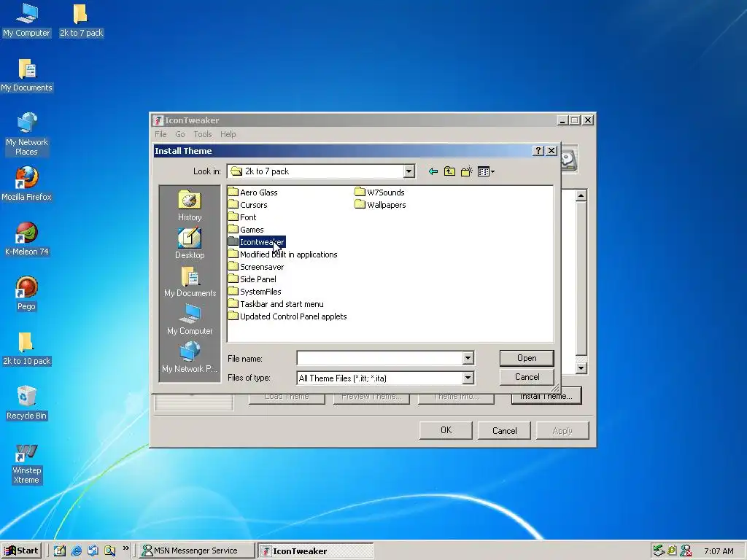Select the Screensaver folder

[x=256, y=267]
